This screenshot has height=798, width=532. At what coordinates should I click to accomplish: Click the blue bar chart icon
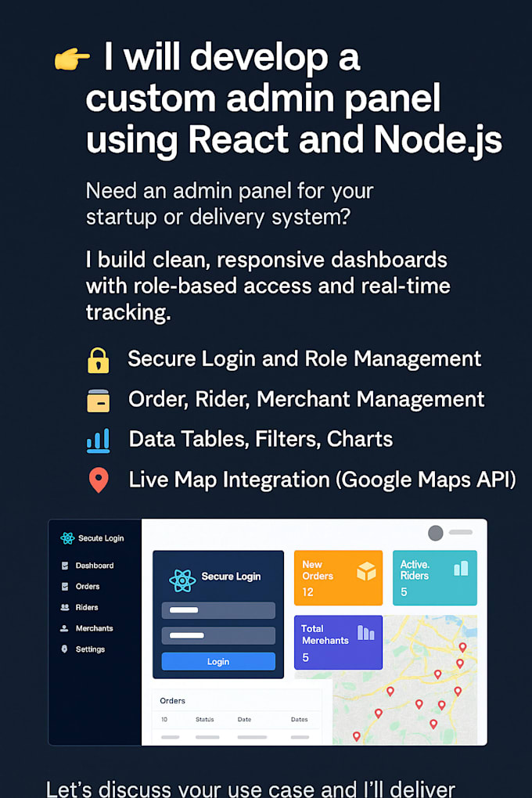click(99, 440)
